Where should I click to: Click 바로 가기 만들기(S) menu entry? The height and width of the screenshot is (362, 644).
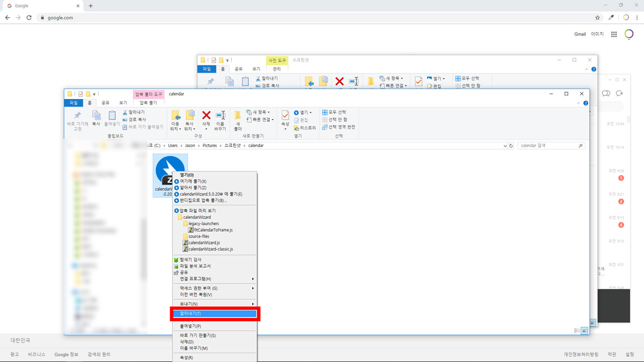coord(215,335)
